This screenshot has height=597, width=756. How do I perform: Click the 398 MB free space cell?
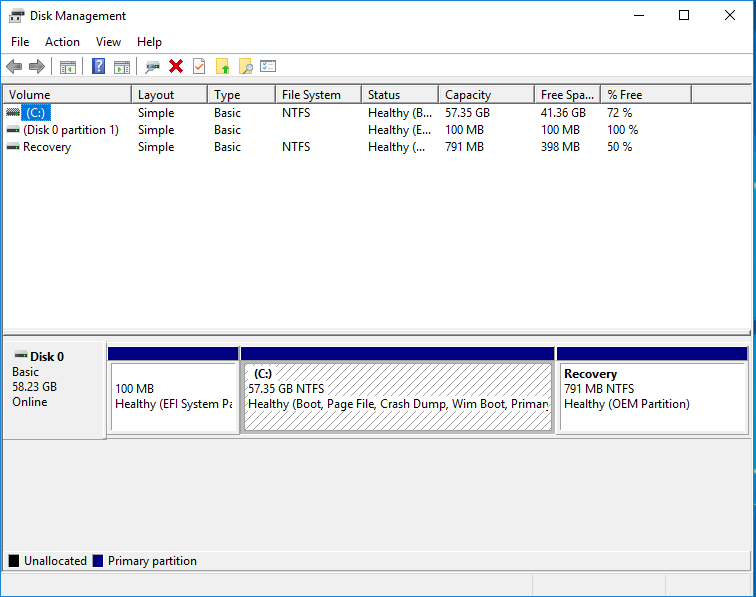[x=560, y=147]
